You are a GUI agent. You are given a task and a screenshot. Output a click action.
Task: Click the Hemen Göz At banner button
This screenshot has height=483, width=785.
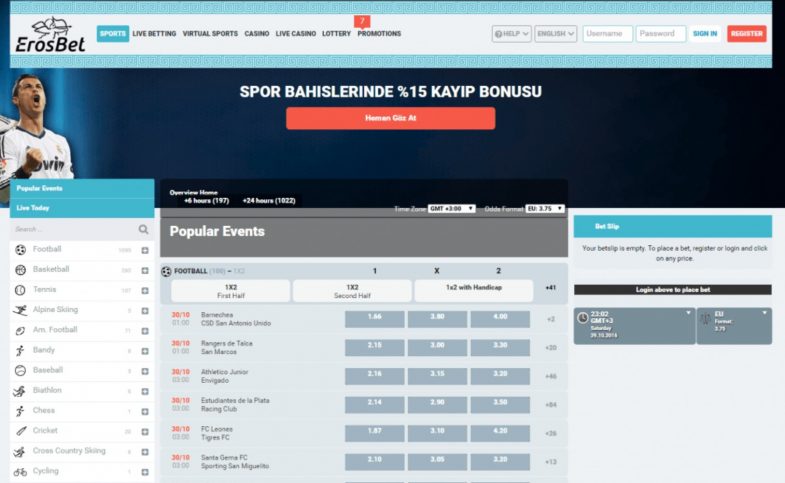pyautogui.click(x=390, y=118)
